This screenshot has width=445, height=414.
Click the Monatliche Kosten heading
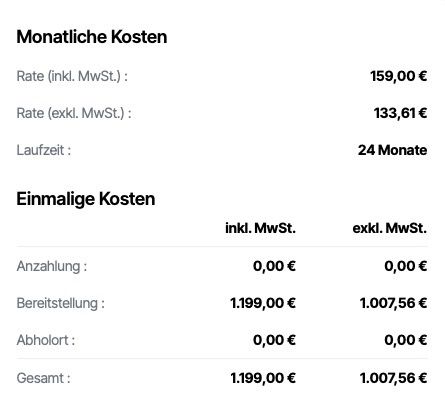click(92, 37)
